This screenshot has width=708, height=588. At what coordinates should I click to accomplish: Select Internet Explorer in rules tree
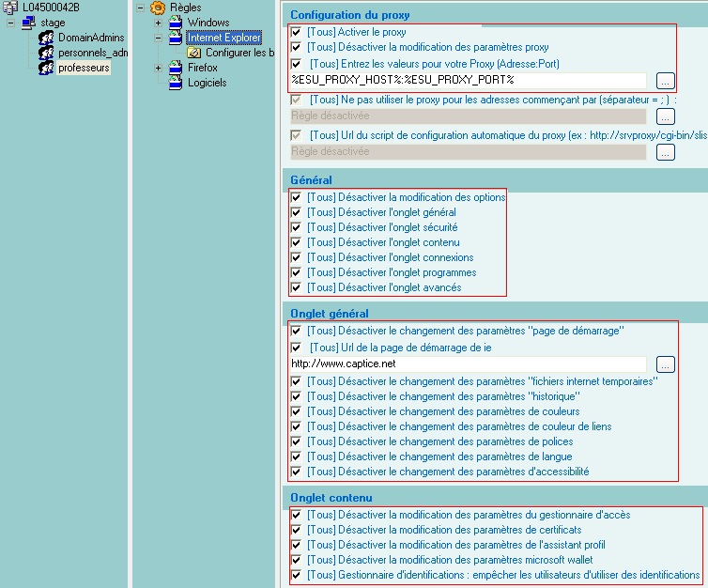pos(224,38)
